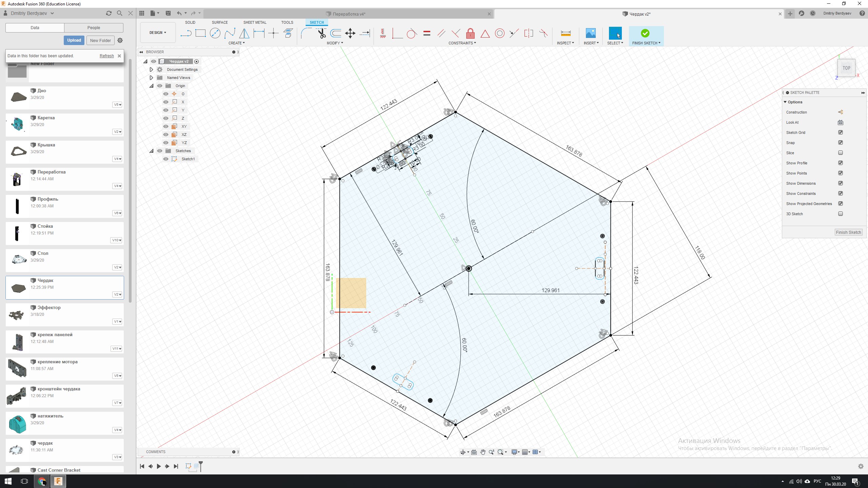Select the Center Diameter Circle tool

[215, 33]
